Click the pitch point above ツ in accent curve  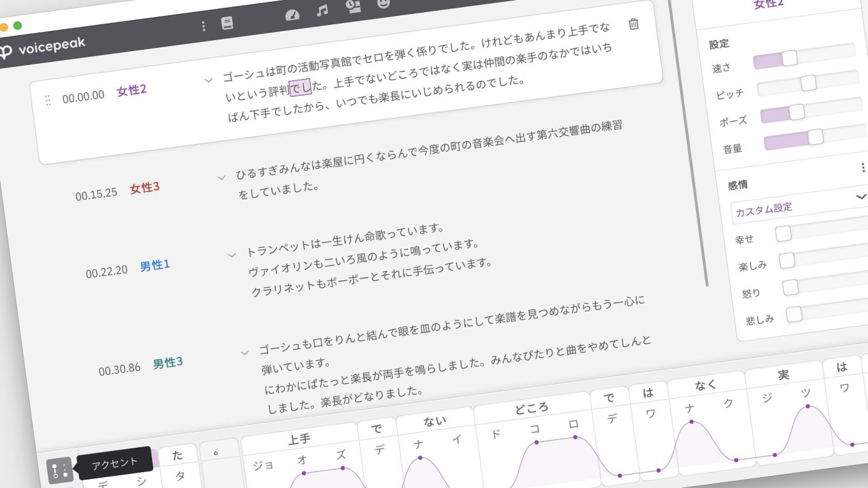[x=808, y=406]
